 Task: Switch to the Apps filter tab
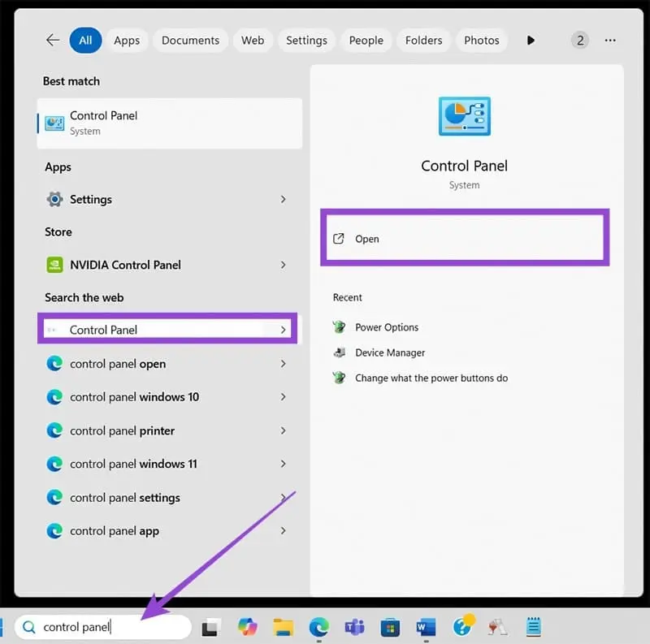click(127, 40)
